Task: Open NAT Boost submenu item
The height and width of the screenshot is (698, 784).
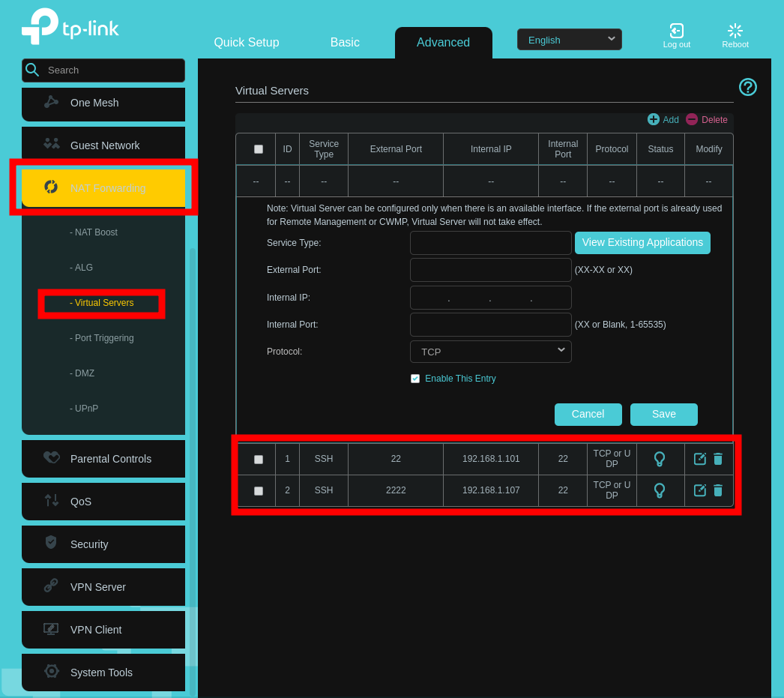Action: (94, 232)
